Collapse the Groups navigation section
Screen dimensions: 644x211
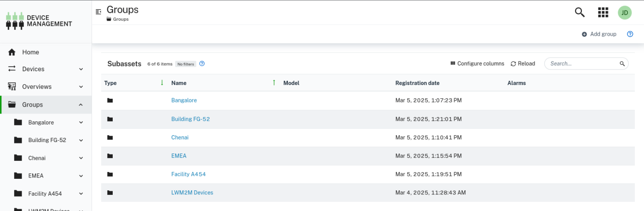(81, 105)
